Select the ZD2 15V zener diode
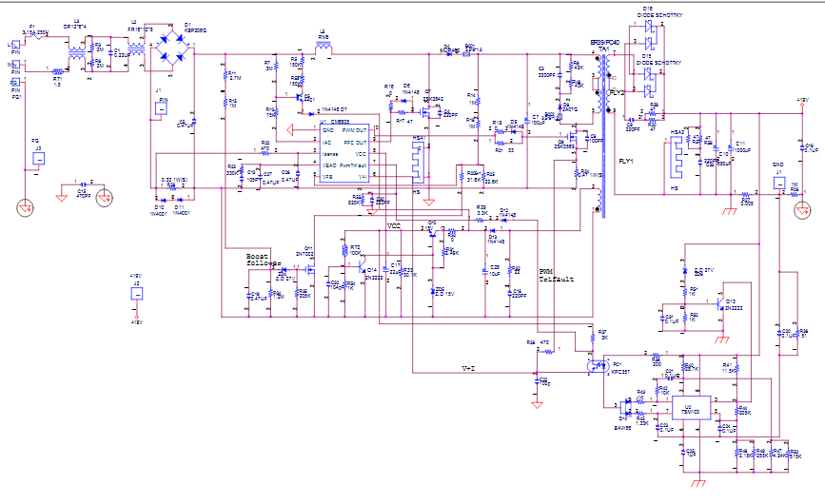Image resolution: width=825 pixels, height=504 pixels. [433, 291]
